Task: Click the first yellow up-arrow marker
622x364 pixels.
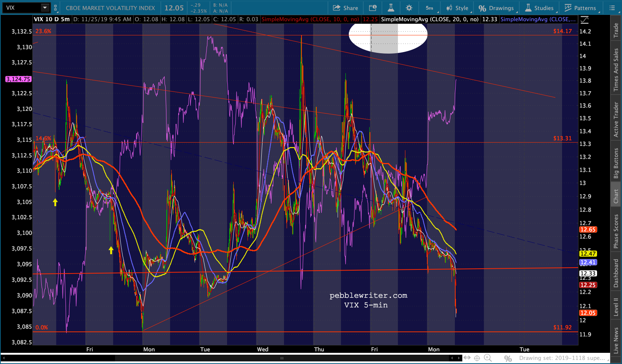Action: point(55,202)
